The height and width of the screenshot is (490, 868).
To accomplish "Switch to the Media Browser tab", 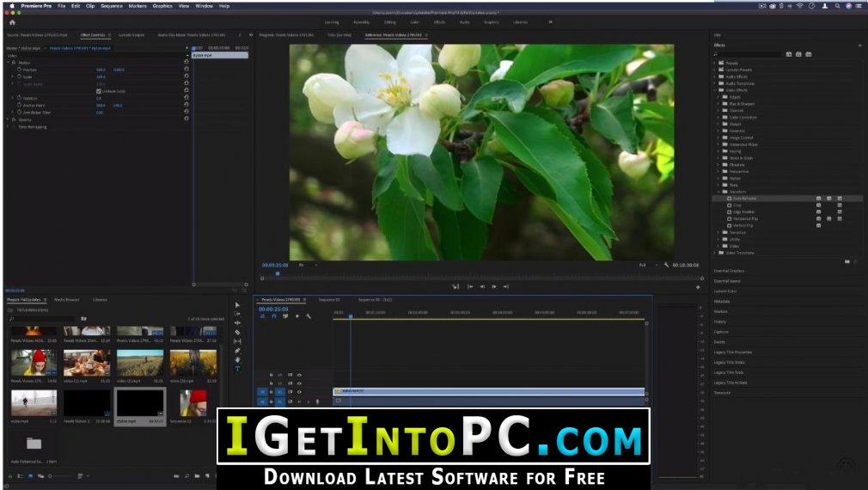I will 66,299.
